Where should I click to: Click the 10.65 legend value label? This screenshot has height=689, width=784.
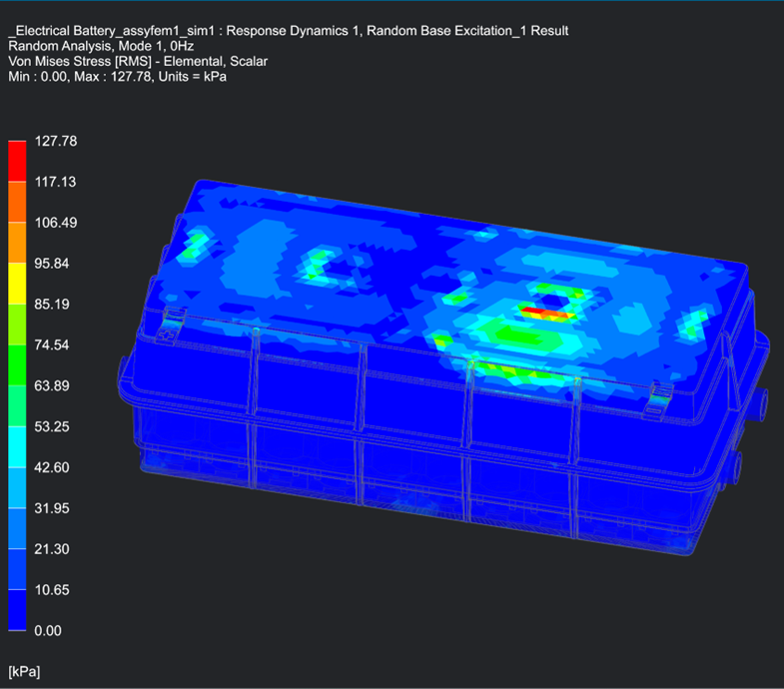pos(52,590)
